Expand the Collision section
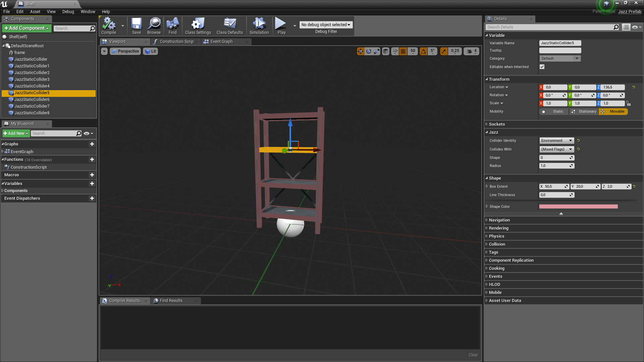The image size is (644, 362). click(486, 244)
